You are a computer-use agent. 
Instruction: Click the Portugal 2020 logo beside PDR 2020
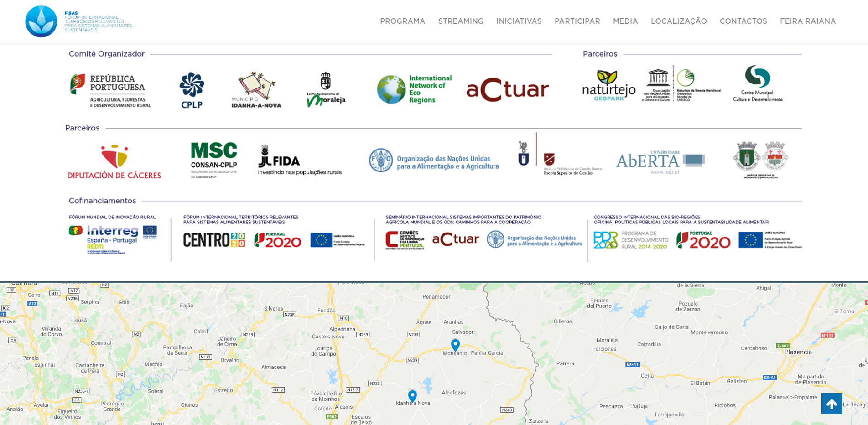pyautogui.click(x=703, y=240)
